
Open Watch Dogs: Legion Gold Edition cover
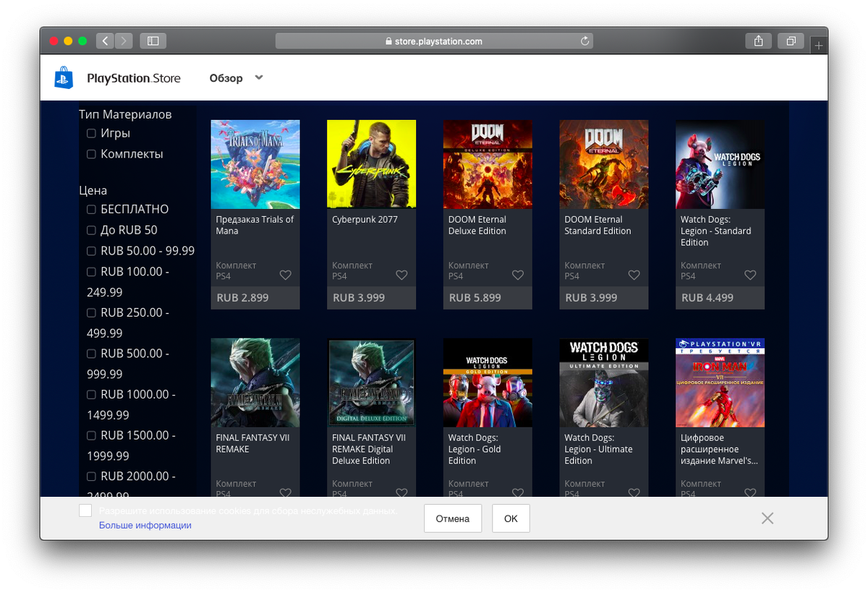pos(488,383)
